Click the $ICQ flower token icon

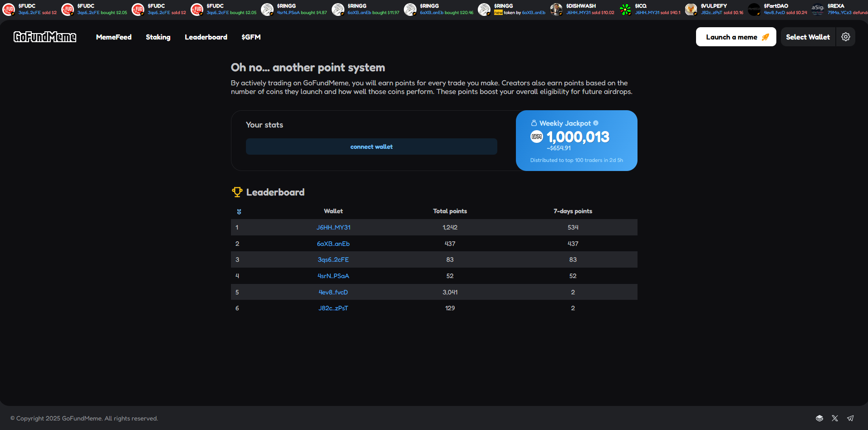pyautogui.click(x=625, y=9)
